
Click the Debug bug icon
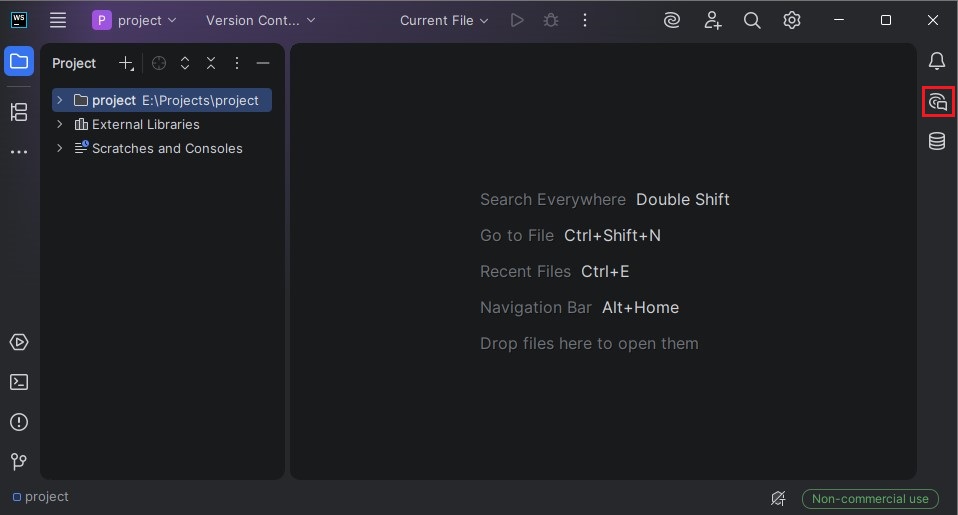(x=550, y=20)
